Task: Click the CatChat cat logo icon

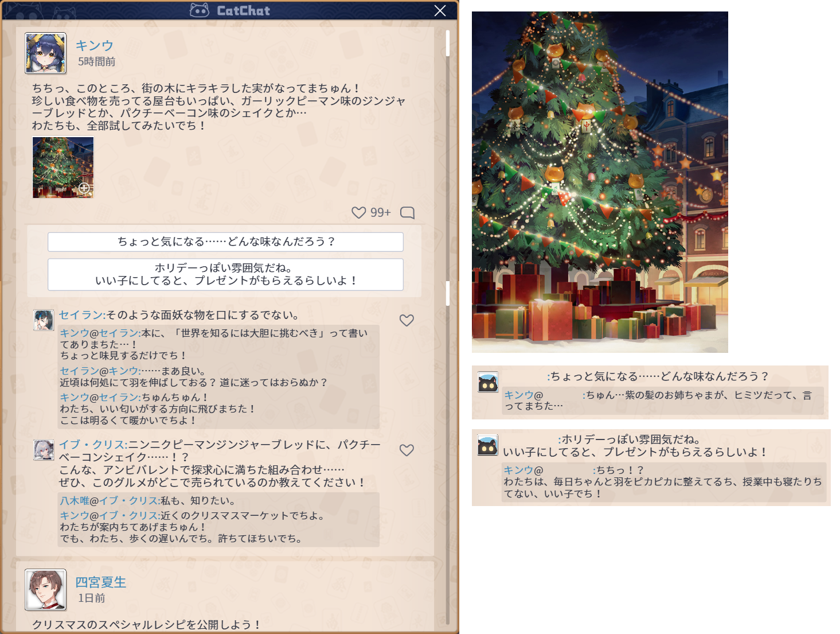Action: 200,10
